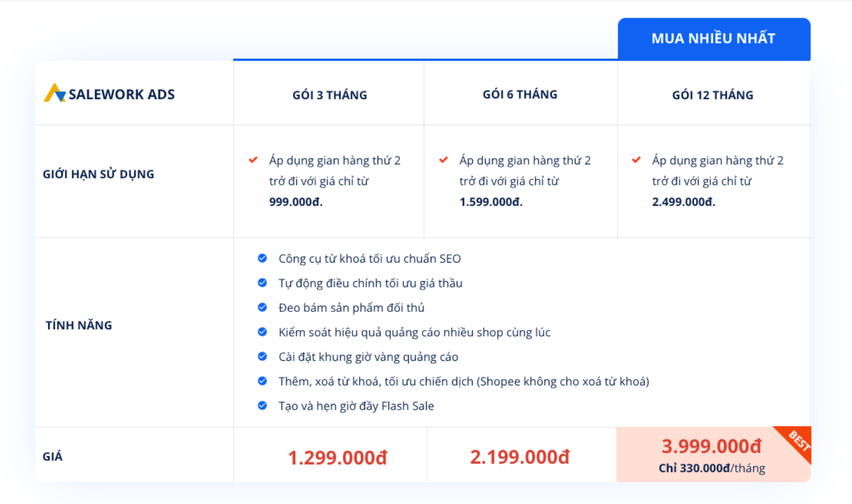Choose the highlighted 3.999.000đ price cell
Image resolution: width=852 pixels, height=504 pixels.
click(x=713, y=455)
